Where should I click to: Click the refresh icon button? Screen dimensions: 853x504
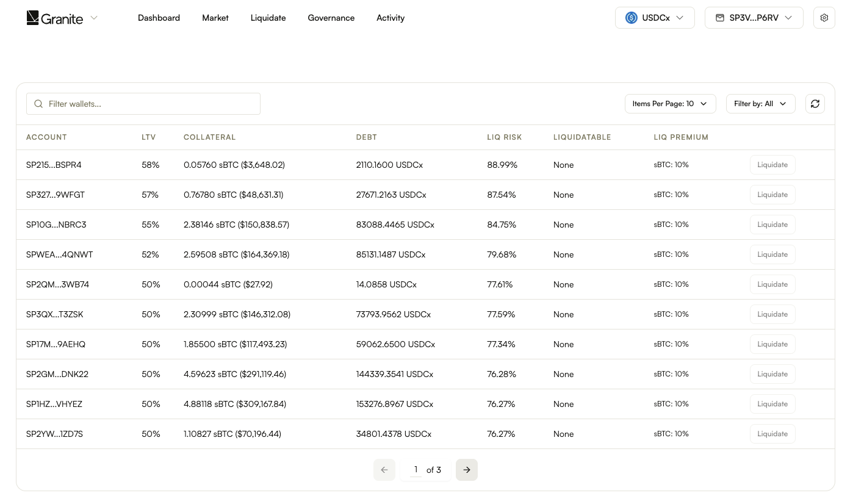pyautogui.click(x=815, y=104)
